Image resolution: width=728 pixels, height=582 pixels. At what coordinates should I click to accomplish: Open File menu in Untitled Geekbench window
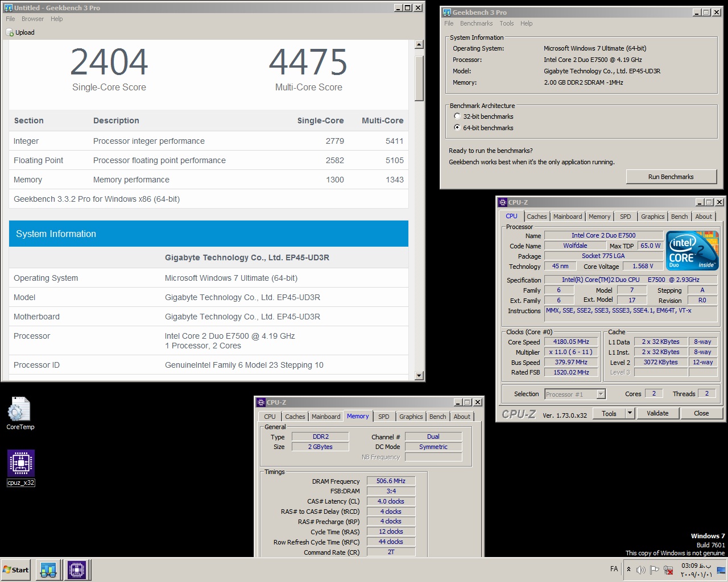10,19
